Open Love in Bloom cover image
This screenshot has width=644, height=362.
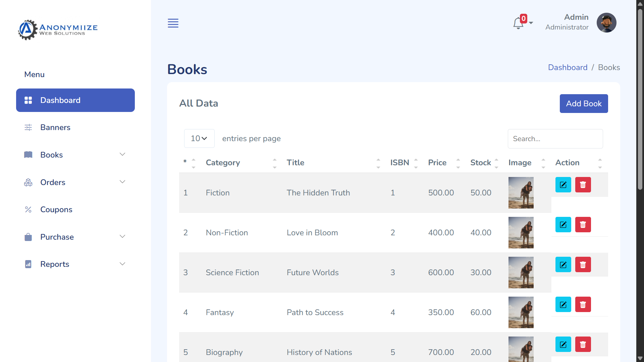[521, 233]
